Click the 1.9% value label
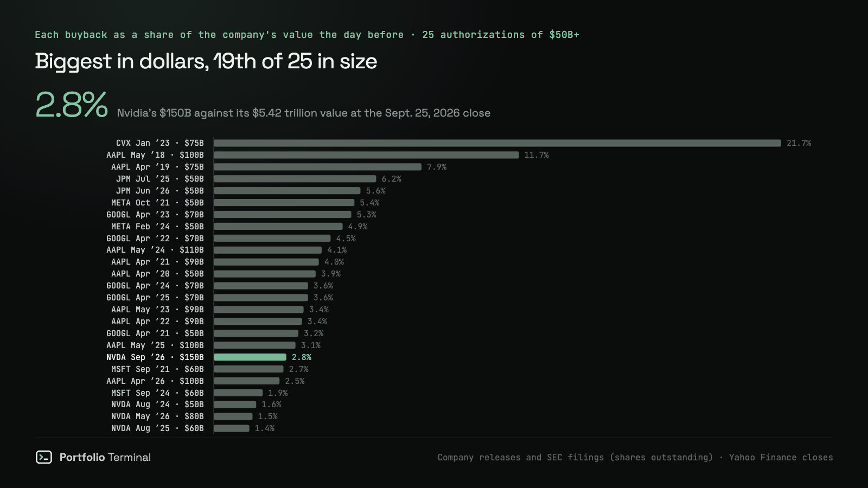The width and height of the screenshot is (868, 488). (x=278, y=393)
